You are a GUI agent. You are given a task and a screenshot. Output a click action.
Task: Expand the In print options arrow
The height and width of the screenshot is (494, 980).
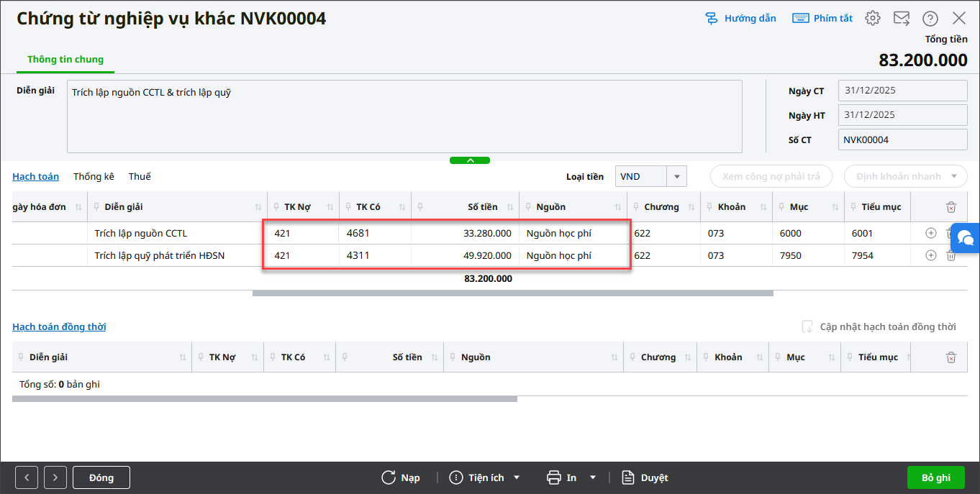(593, 477)
